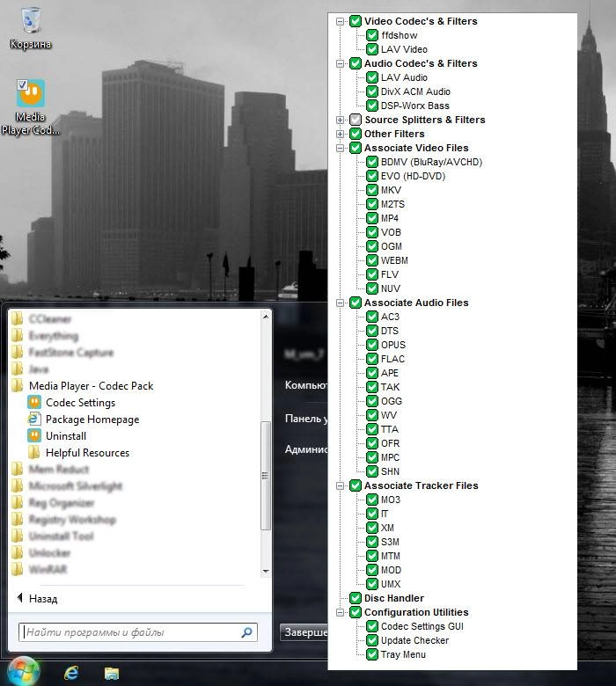Collapse Associate Tracker Files node

point(340,485)
